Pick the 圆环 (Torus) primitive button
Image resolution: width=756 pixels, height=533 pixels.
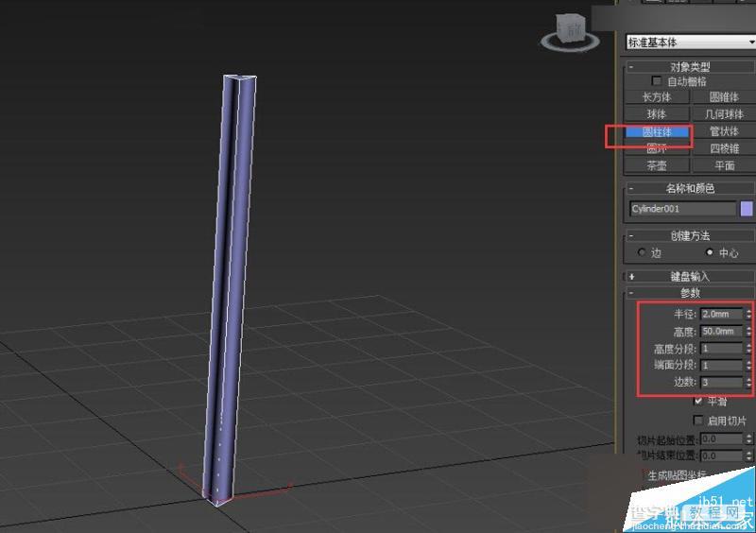pos(657,148)
